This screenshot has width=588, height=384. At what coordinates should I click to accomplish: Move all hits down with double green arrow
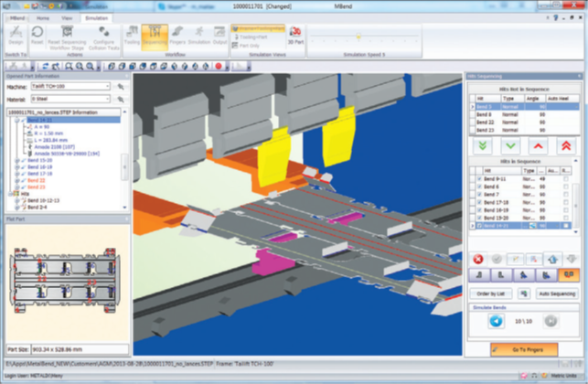[483, 145]
